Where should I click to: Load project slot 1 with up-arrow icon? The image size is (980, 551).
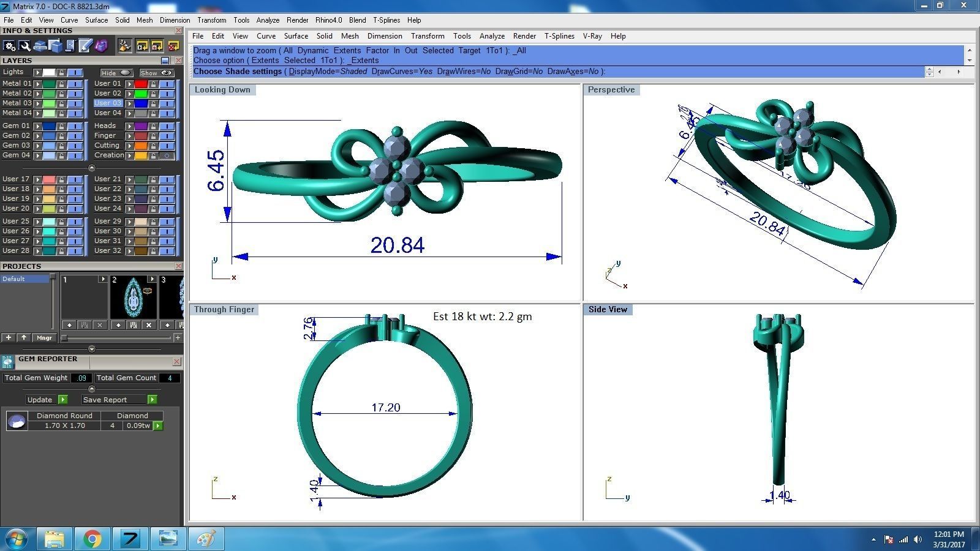[x=69, y=325]
